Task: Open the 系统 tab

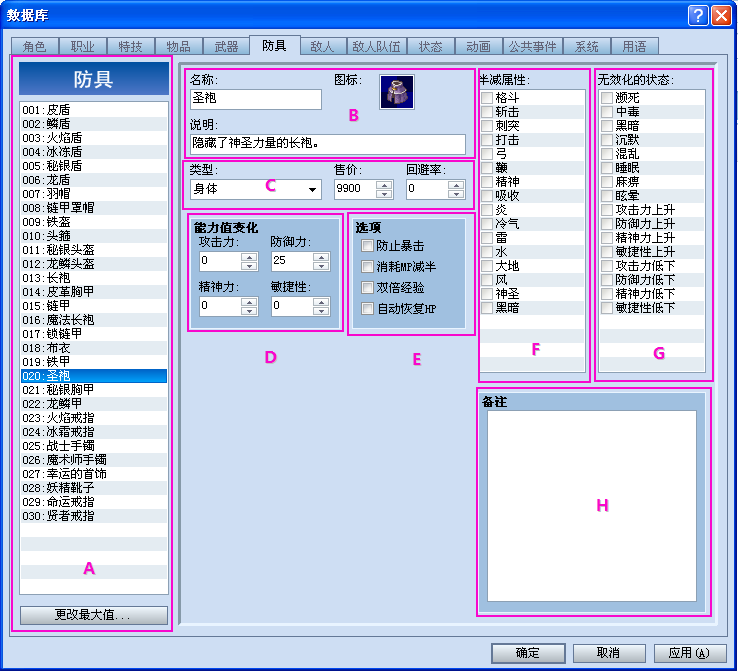Action: coord(586,47)
